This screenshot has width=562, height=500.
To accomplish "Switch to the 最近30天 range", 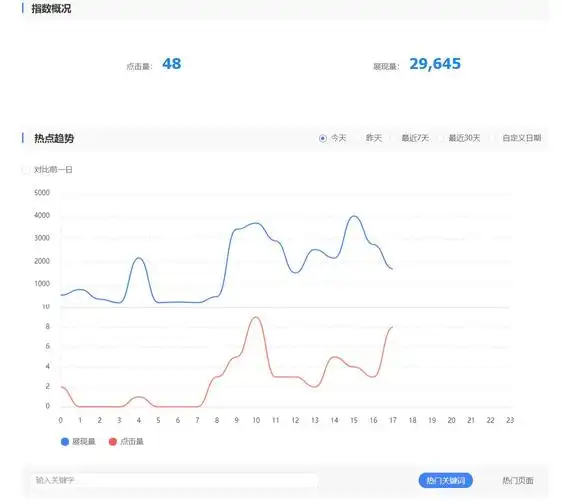I will [x=464, y=138].
